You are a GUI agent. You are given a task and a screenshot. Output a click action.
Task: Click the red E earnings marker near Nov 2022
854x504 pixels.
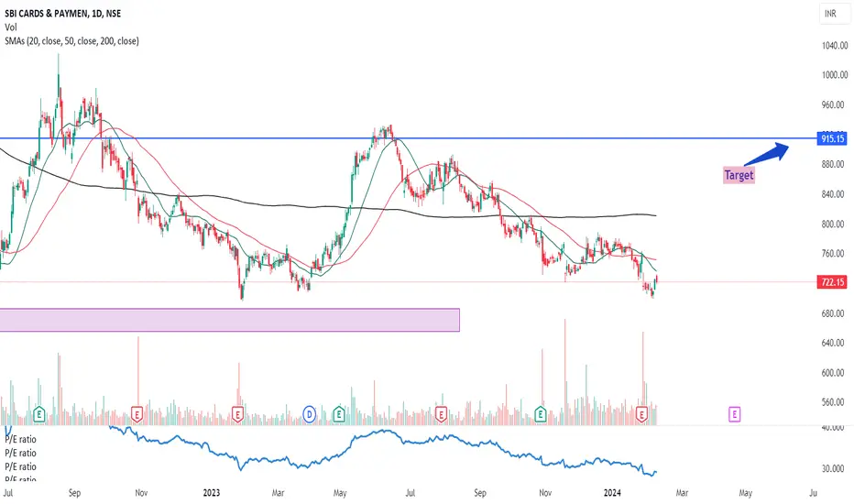[137, 414]
